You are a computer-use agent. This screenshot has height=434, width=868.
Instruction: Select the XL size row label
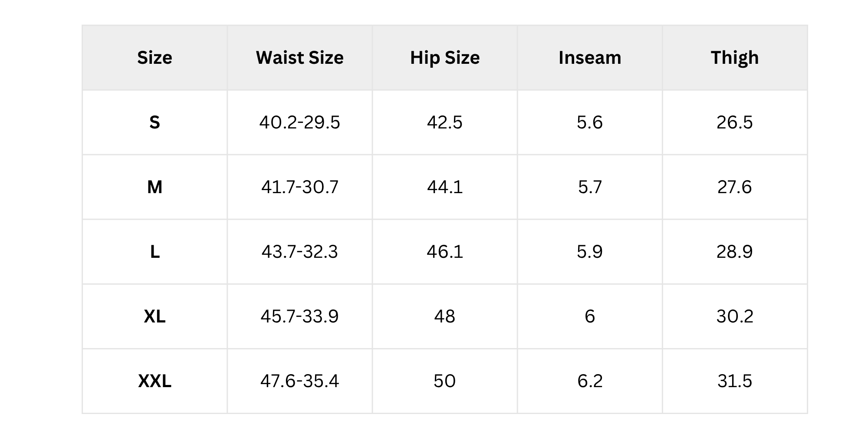(155, 316)
